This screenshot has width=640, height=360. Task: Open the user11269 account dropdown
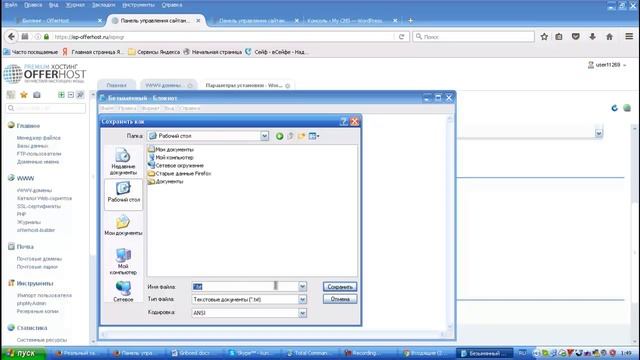(x=607, y=65)
